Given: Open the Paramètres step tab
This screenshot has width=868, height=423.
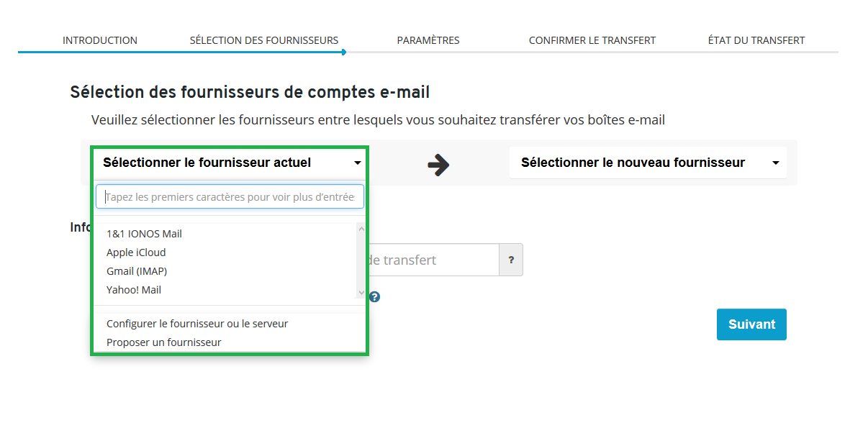Looking at the screenshot, I should click(428, 40).
